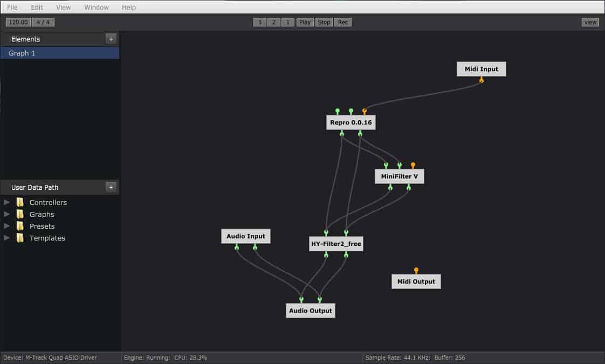
Task: Open the Window menu
Action: click(97, 8)
